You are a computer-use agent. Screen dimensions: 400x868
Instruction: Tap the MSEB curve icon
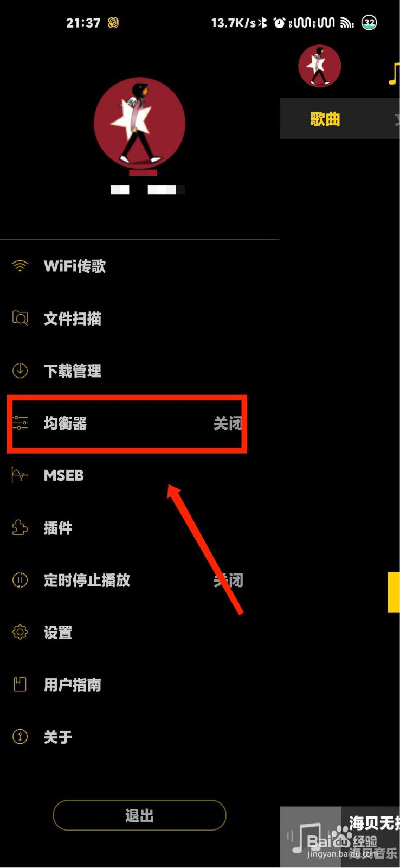(x=20, y=475)
